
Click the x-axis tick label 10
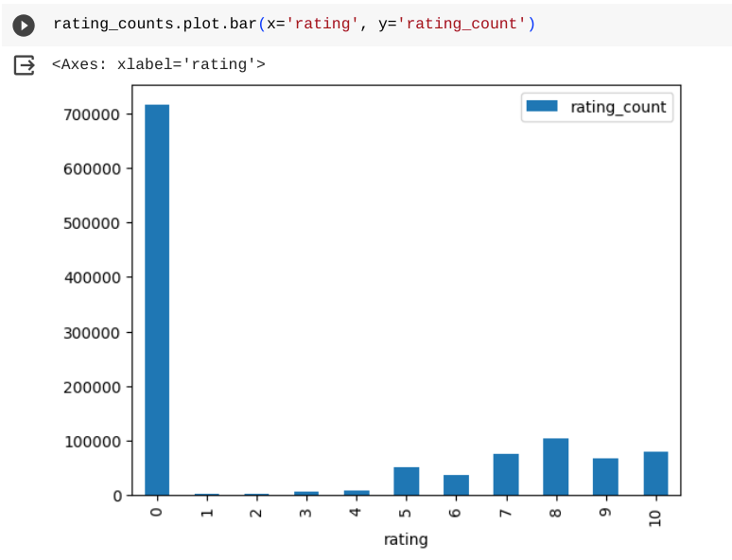(655, 514)
